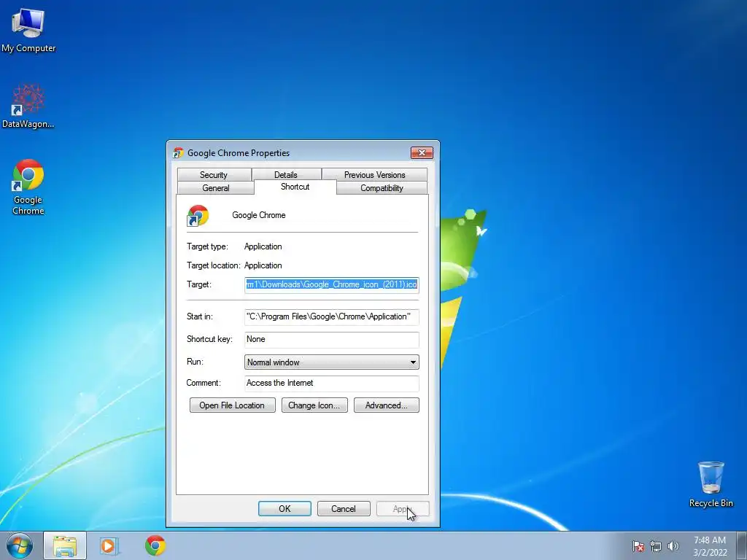Click the Comment field
The image size is (747, 560).
332,384
